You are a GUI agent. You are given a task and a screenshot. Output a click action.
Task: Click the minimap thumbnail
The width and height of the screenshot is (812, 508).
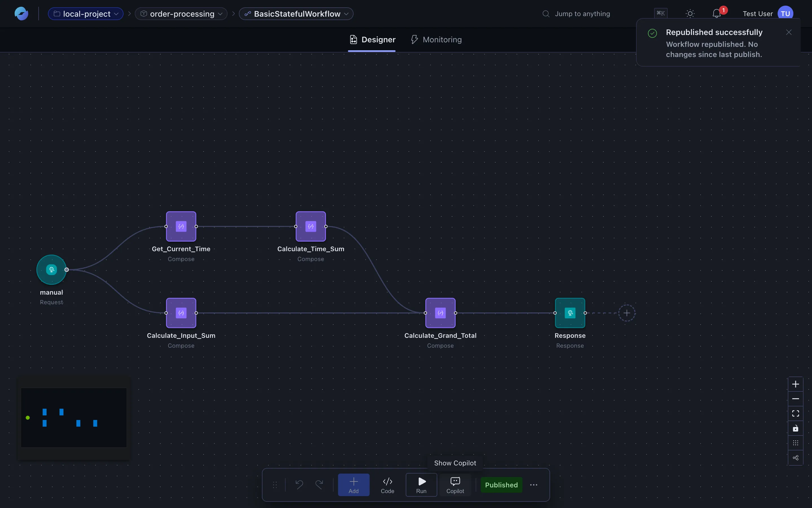(x=74, y=418)
